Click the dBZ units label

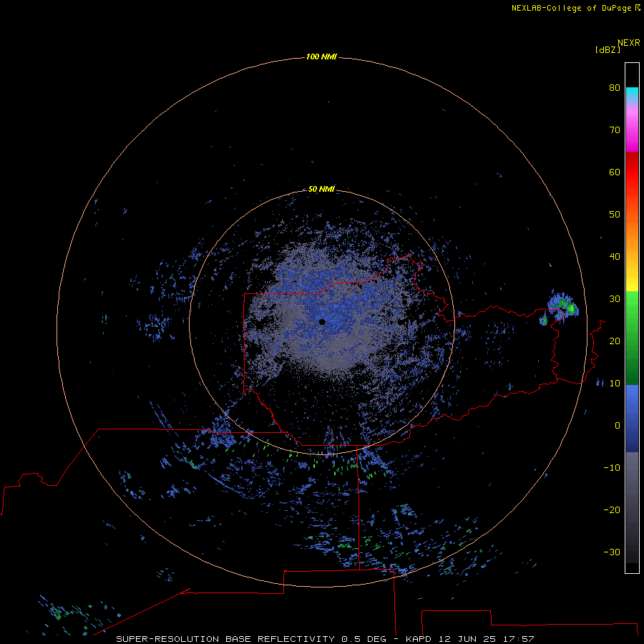coord(608,50)
